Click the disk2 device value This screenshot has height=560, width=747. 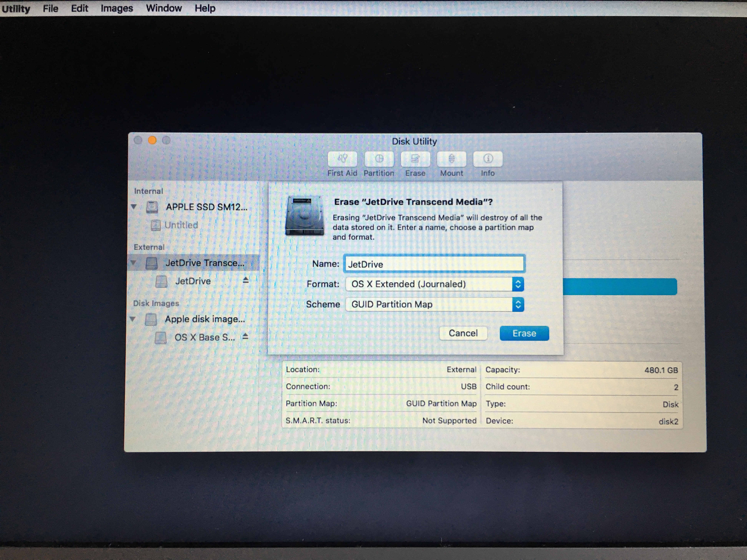coord(668,422)
